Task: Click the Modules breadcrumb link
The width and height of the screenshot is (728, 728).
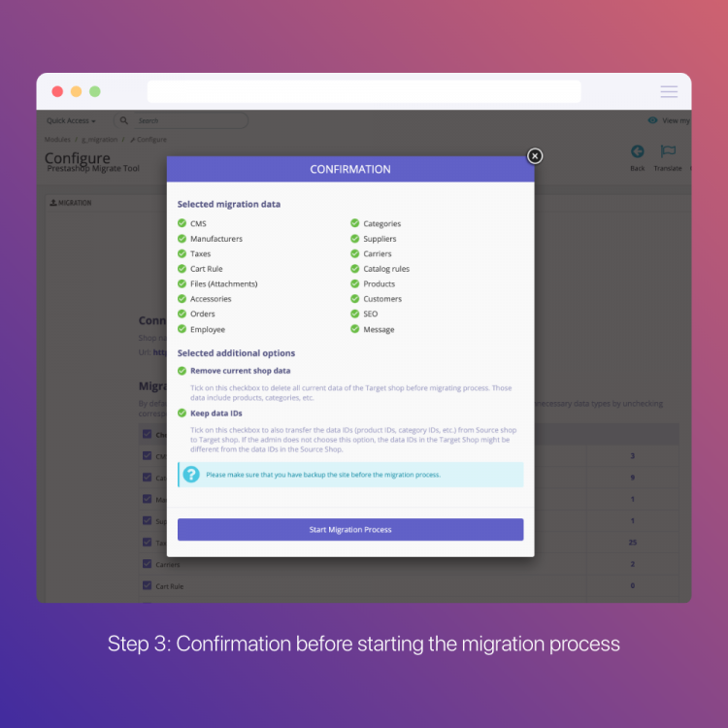Action: click(x=57, y=139)
